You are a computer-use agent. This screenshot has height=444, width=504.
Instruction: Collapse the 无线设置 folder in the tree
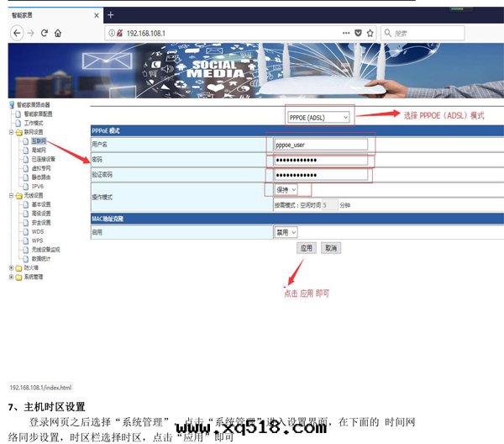pyautogui.click(x=11, y=195)
